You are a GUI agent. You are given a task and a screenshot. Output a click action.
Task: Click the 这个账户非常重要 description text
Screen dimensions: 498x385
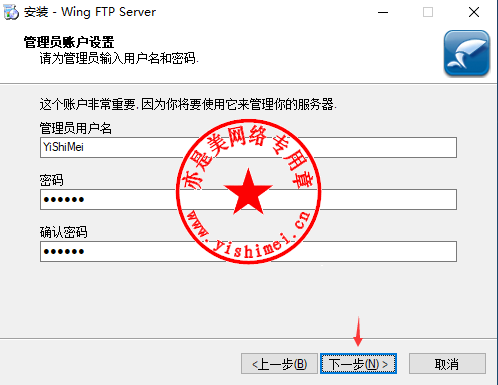point(188,104)
